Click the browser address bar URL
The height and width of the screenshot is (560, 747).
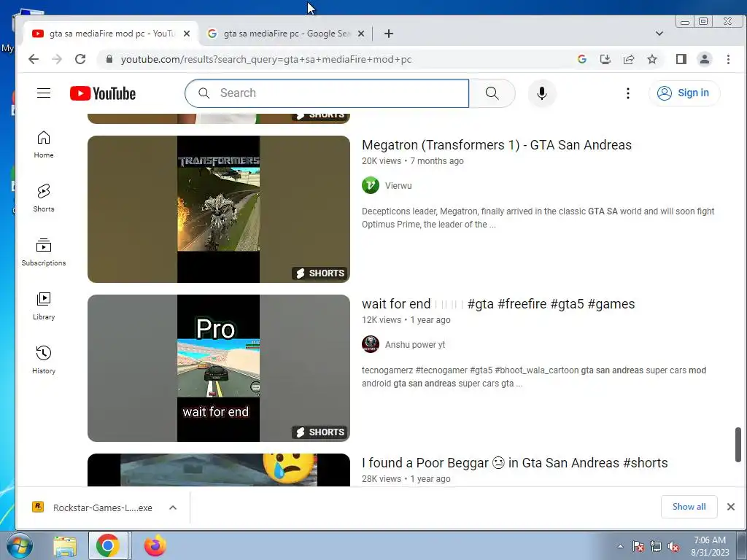266,60
